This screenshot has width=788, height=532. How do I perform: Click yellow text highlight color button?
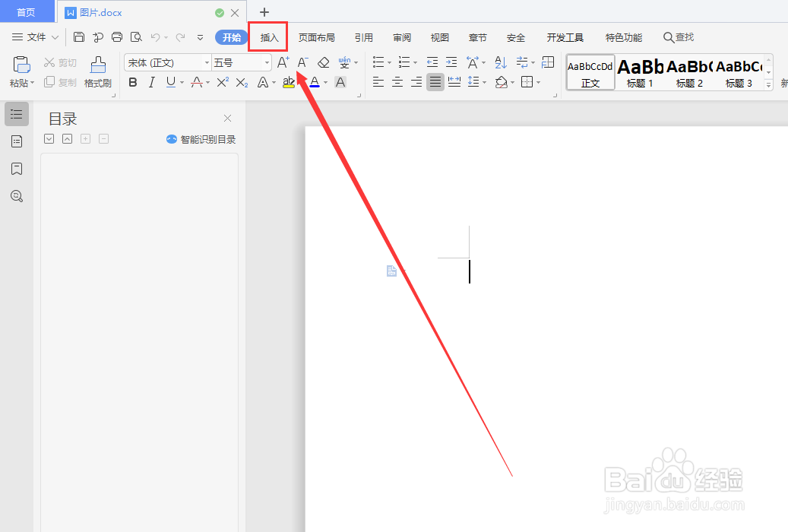289,82
